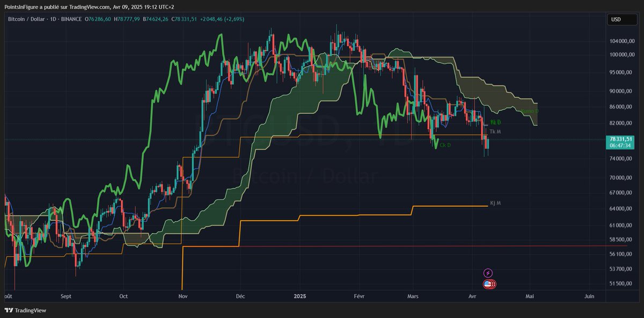644x318 pixels.
Task: Click the 95 000,00 price axis label
Action: [x=622, y=72]
